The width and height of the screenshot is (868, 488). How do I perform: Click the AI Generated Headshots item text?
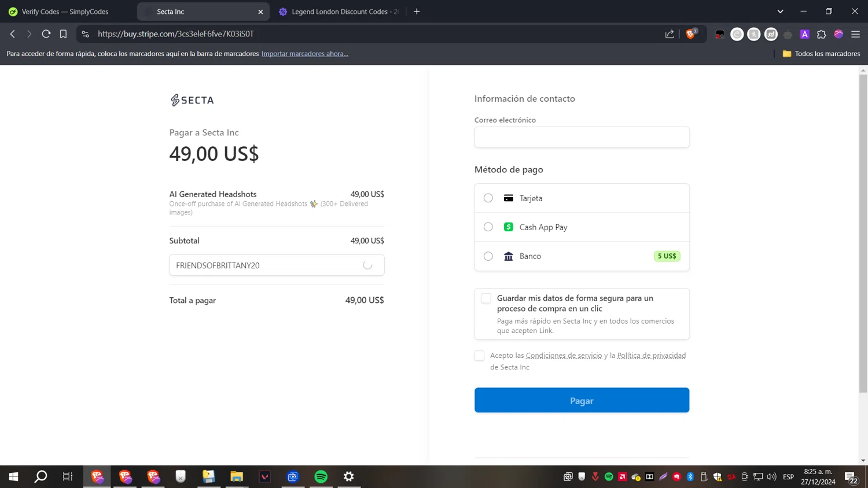click(x=213, y=194)
